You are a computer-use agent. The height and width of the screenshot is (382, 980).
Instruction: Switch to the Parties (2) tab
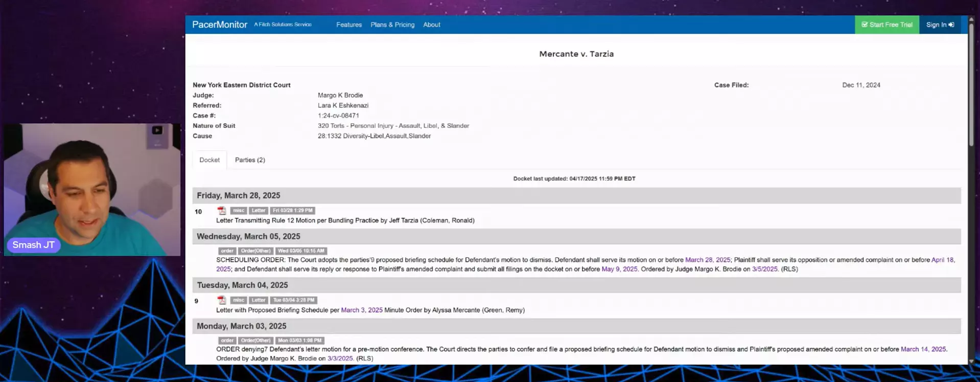click(250, 160)
